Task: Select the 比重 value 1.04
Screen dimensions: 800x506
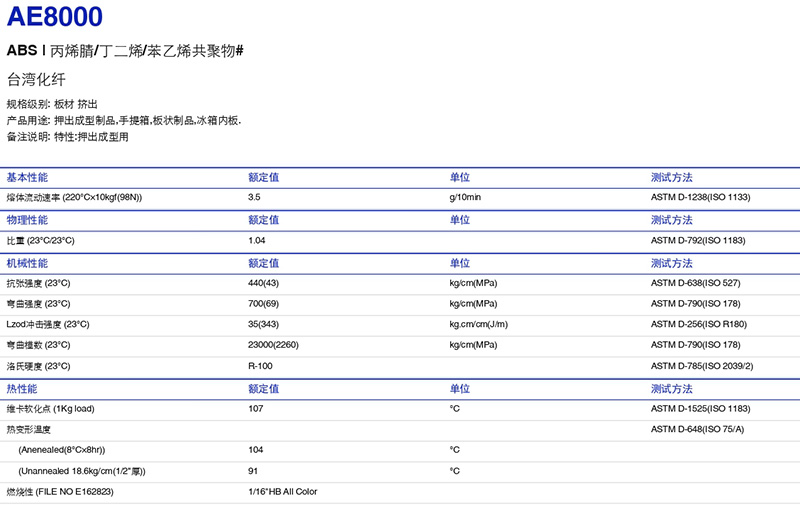Action: coord(257,241)
